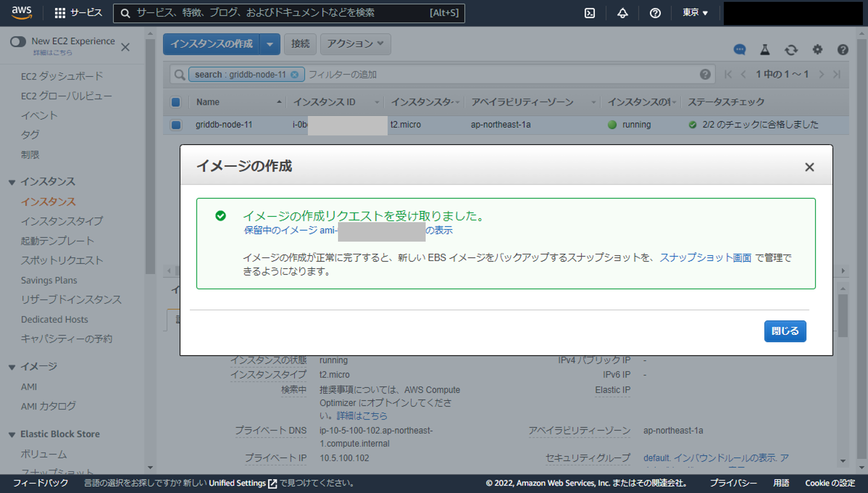Image resolution: width=868 pixels, height=493 pixels.
Task: Remove the griddb-node-11 search filter
Action: click(x=294, y=75)
